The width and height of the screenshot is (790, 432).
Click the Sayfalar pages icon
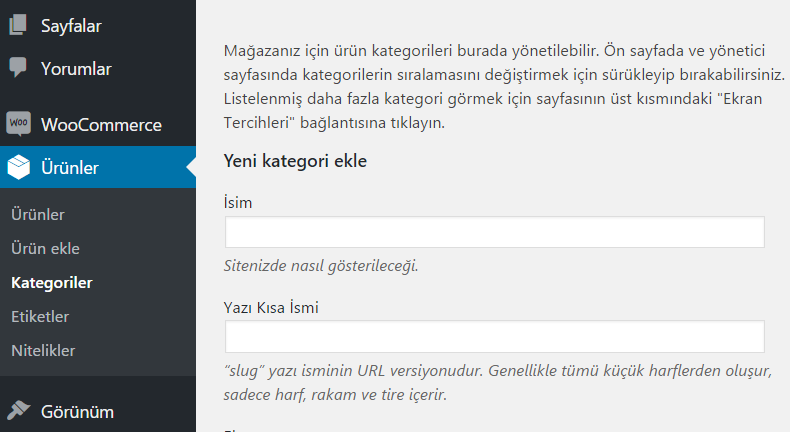click(18, 26)
